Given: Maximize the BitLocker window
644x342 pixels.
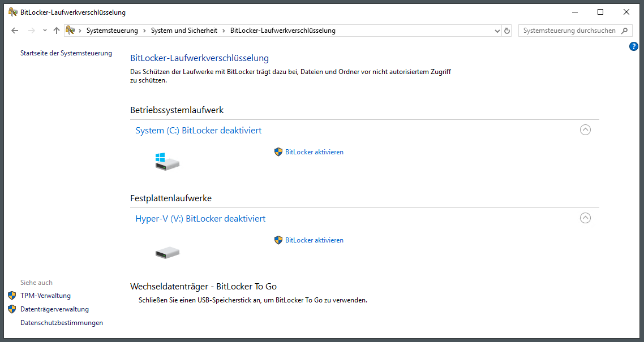Looking at the screenshot, I should click(600, 12).
